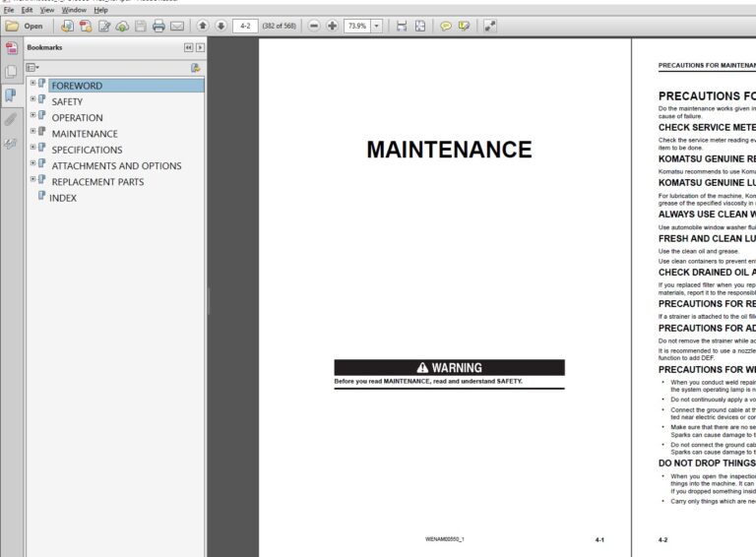Expand the REPLACEMENT PARTS bookmark
The width and height of the screenshot is (756, 557).
point(32,179)
